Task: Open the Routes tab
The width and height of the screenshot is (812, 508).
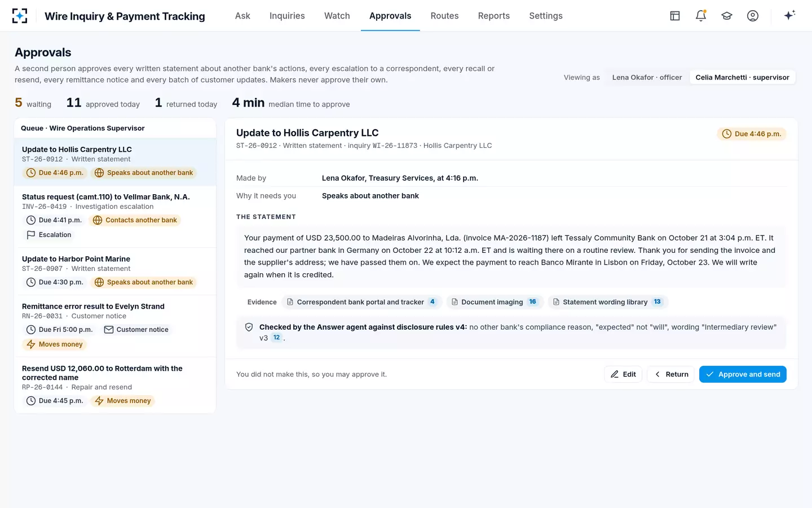Action: point(444,16)
